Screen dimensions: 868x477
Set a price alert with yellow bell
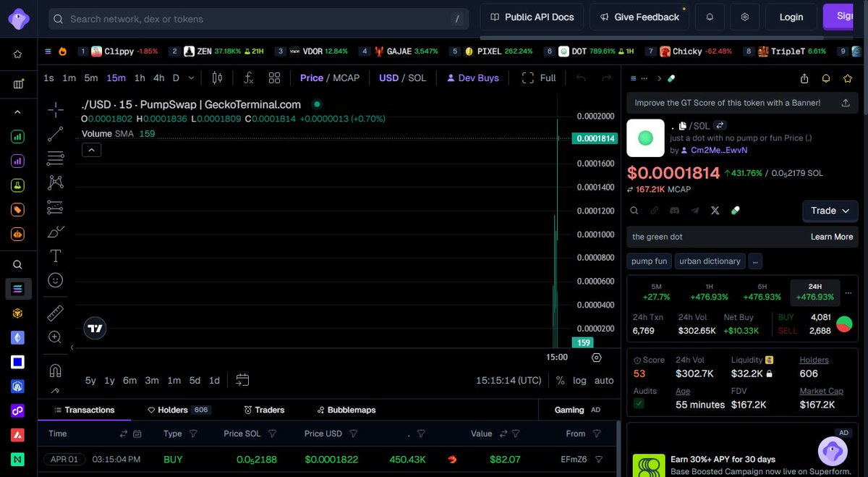click(825, 78)
